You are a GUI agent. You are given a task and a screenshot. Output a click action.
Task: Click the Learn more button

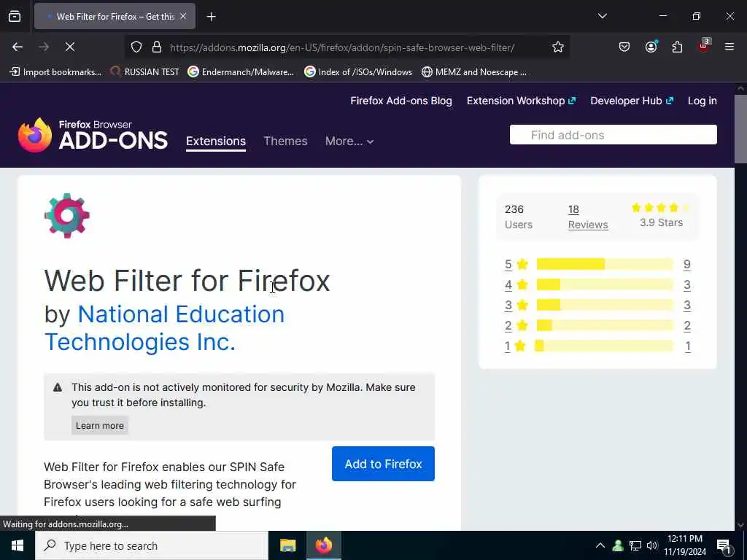[99, 425]
